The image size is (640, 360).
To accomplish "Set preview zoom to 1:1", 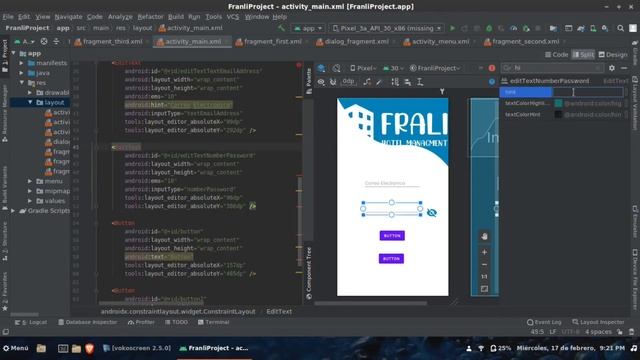I will click(484, 277).
